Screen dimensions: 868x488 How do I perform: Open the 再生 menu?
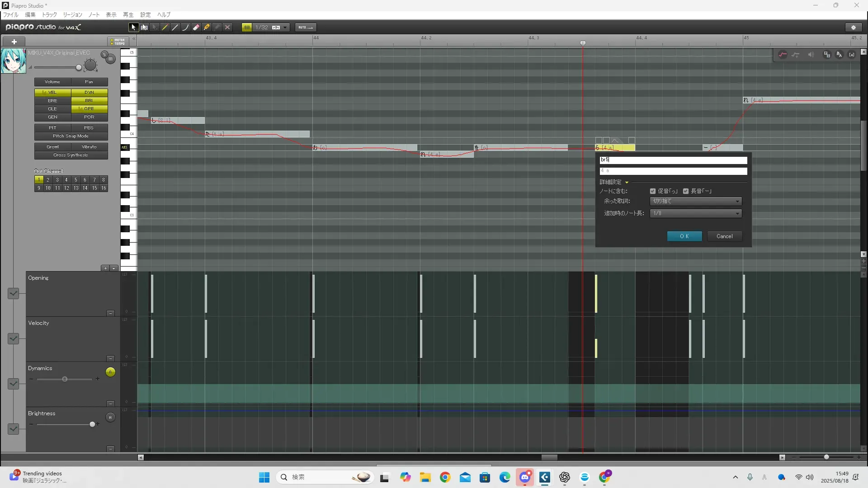[x=128, y=15]
